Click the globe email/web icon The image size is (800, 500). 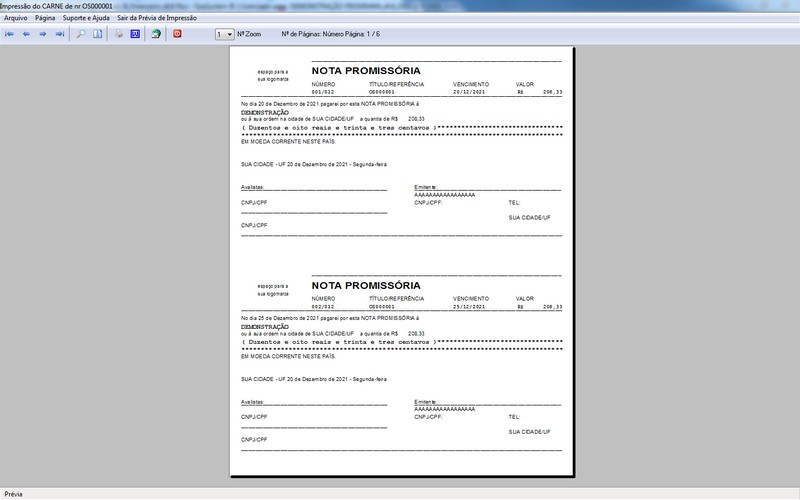click(x=156, y=34)
